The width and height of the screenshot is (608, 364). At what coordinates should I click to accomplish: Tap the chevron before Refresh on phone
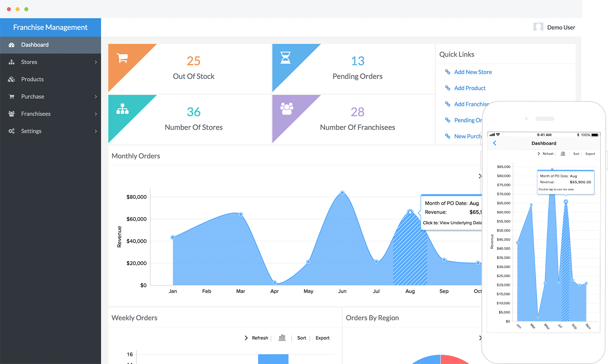(539, 154)
